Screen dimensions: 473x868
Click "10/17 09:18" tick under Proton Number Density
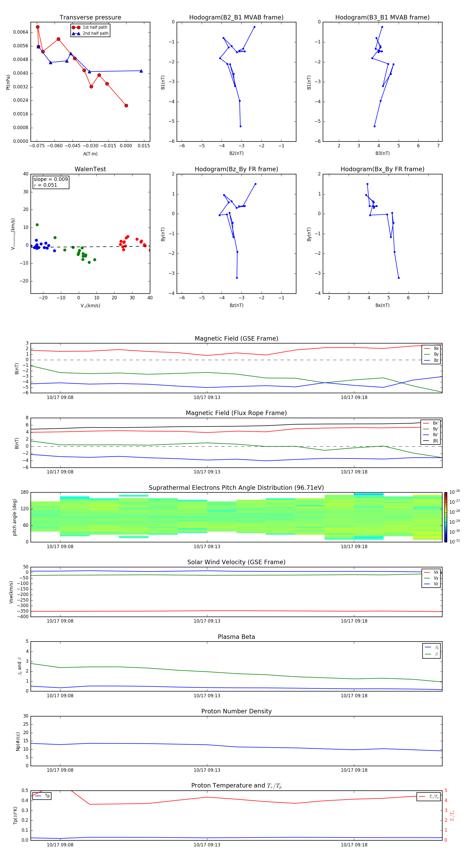pos(354,770)
